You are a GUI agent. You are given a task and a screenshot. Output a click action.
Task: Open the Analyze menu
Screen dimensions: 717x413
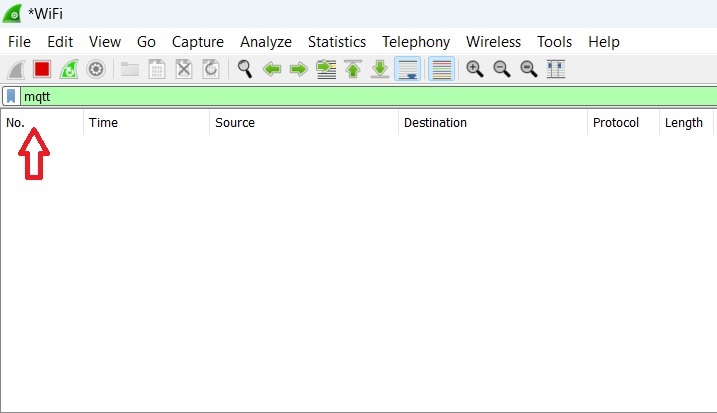click(x=266, y=42)
